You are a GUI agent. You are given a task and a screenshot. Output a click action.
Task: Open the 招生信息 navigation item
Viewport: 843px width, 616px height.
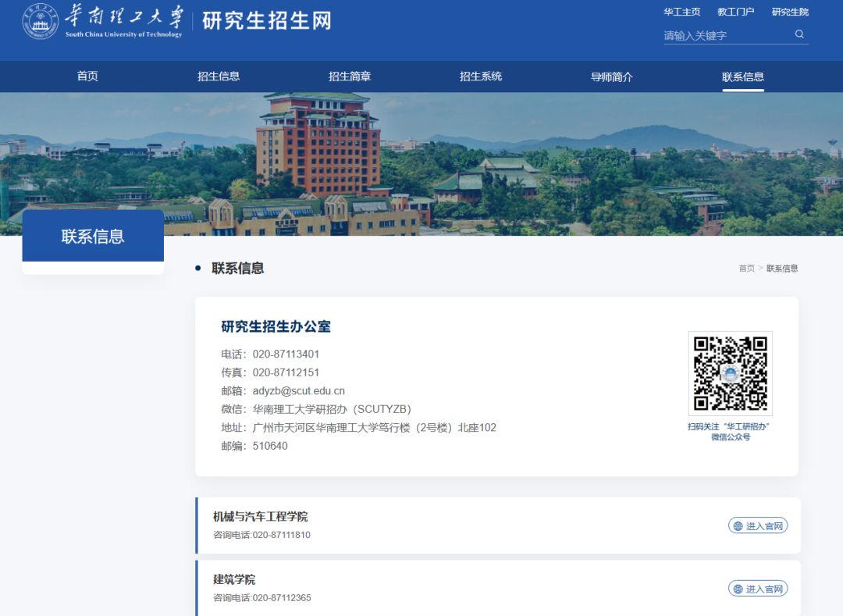click(x=219, y=77)
